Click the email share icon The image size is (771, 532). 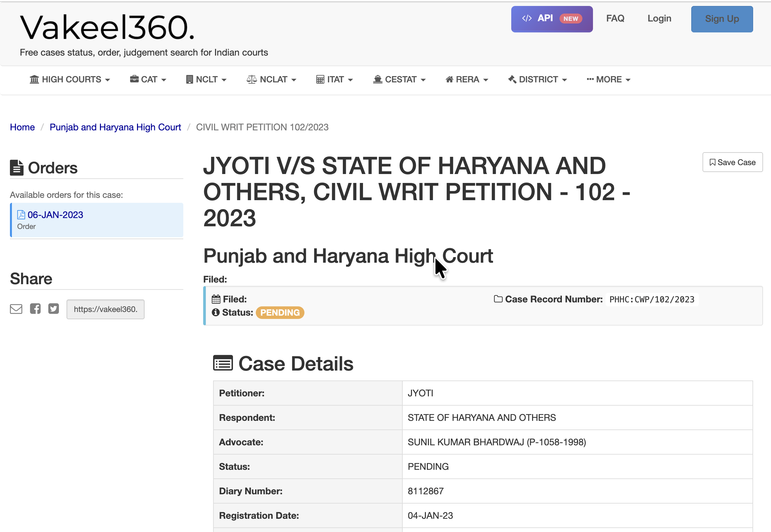[x=16, y=309]
